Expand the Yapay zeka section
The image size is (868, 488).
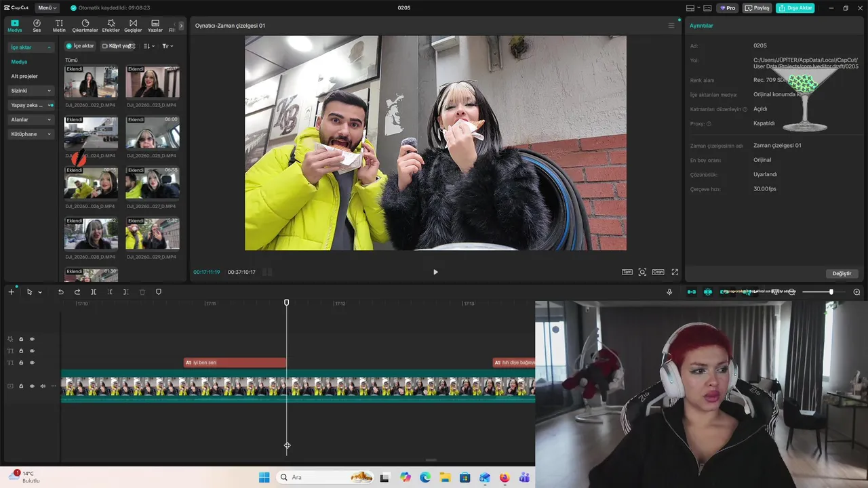pos(31,105)
